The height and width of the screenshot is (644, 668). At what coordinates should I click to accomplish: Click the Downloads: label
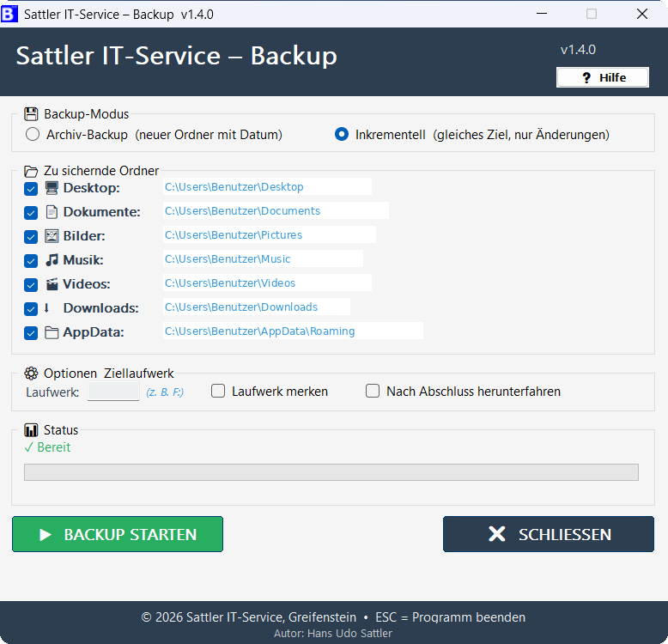click(x=101, y=308)
